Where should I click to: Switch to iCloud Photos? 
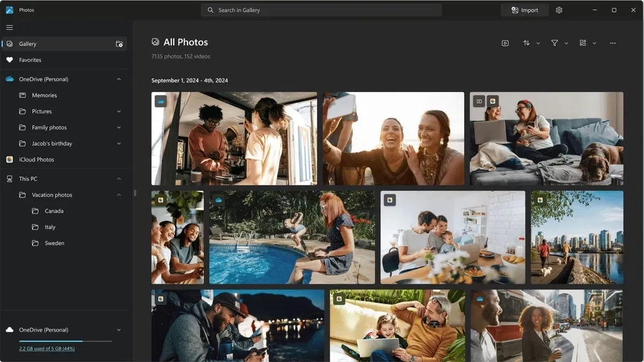click(x=36, y=159)
